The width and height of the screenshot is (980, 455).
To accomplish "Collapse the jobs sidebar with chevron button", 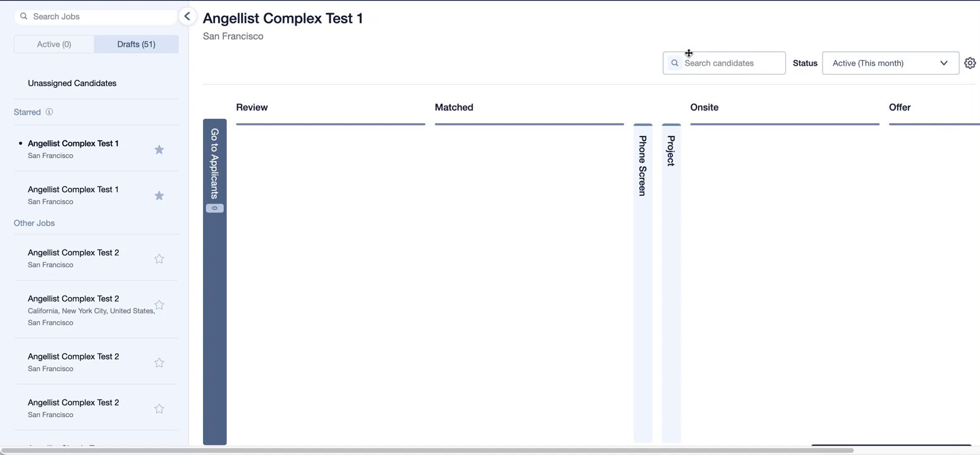I will pyautogui.click(x=187, y=16).
